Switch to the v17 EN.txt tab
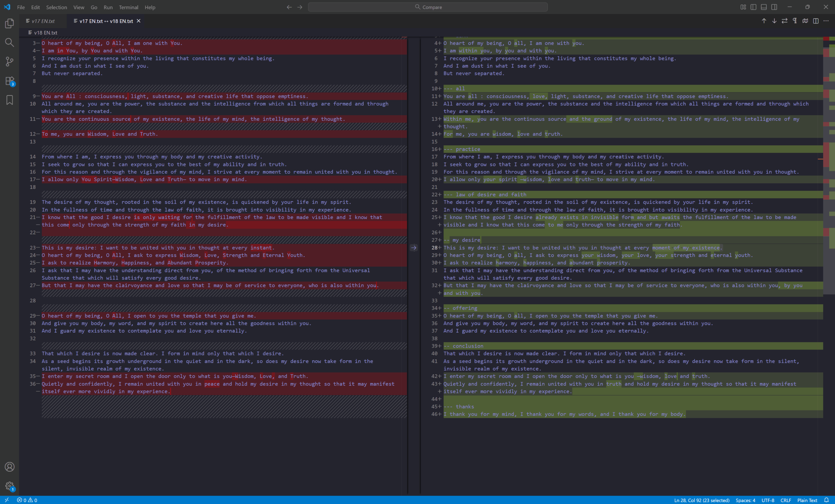Screen dimensions: 835x504 pos(43,21)
